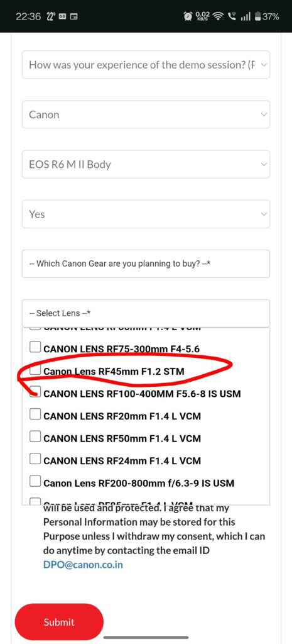Check the RF45mm F1.2 STM lens box
The width and height of the screenshot is (292, 644).
(35, 371)
